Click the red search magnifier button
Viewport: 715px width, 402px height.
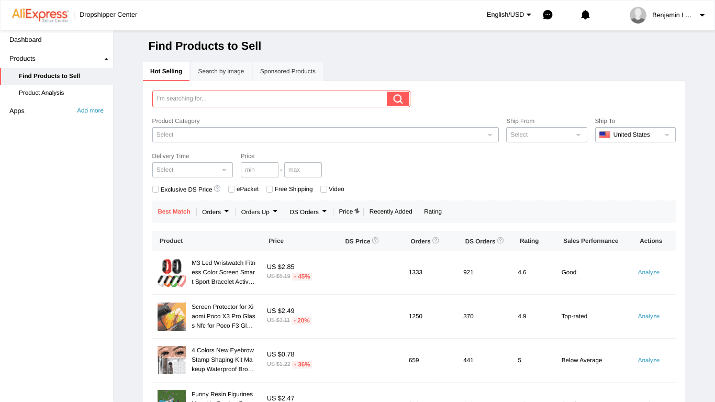pos(398,99)
